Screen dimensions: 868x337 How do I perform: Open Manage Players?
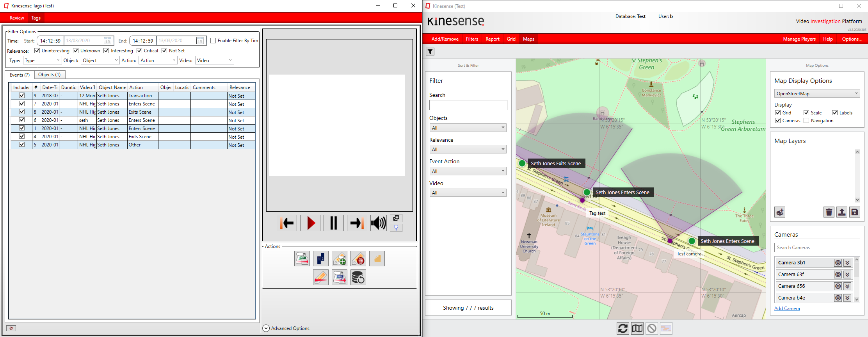click(x=799, y=39)
